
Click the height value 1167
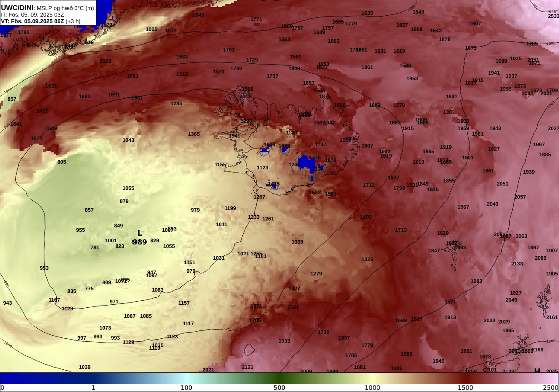tap(54, 300)
